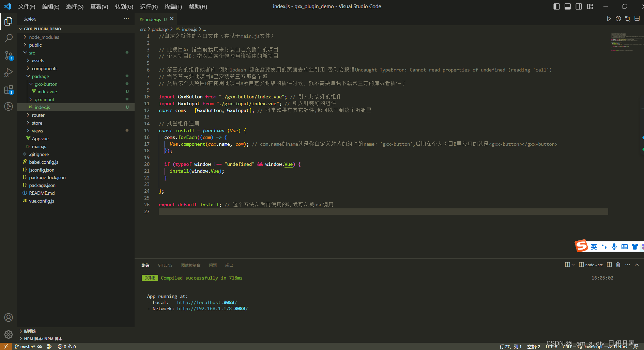644x350 pixels.
Task: Open the Sogou soft keyboard icon
Action: tap(625, 246)
